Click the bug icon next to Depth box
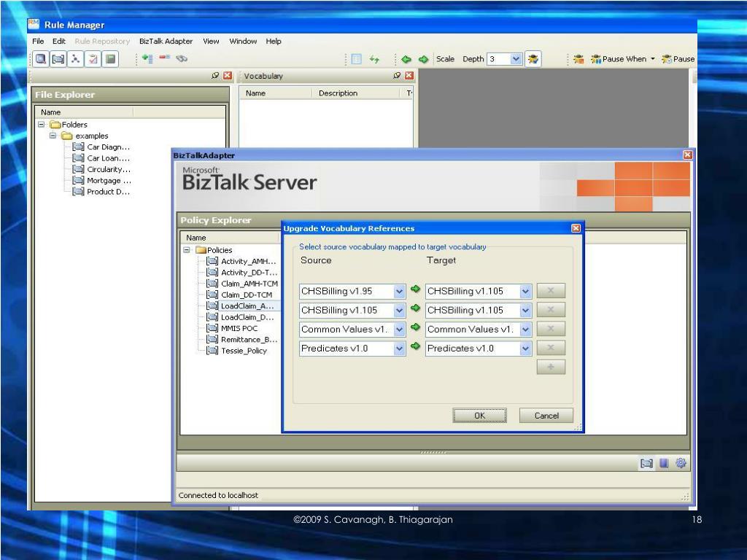This screenshot has height=560, width=747. coord(533,59)
